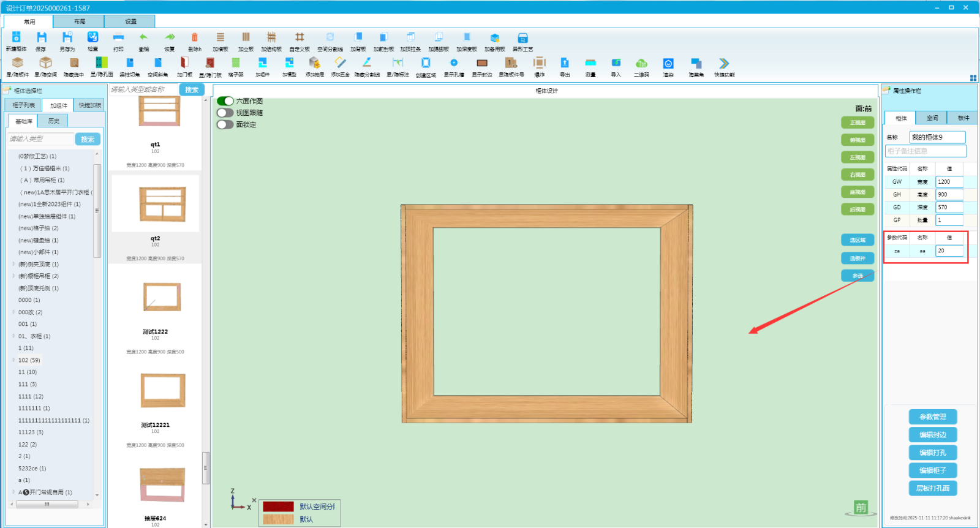Screen dimensions: 980x528
Task: Click the 参数管理 button
Action: point(932,417)
